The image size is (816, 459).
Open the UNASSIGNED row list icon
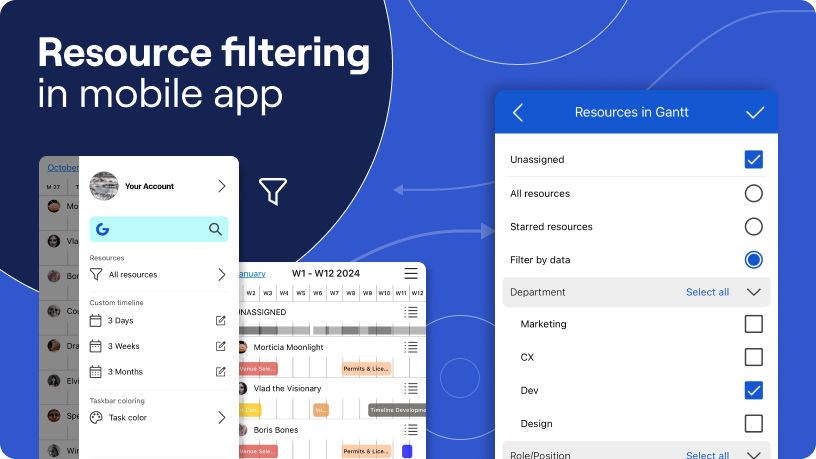(x=411, y=312)
